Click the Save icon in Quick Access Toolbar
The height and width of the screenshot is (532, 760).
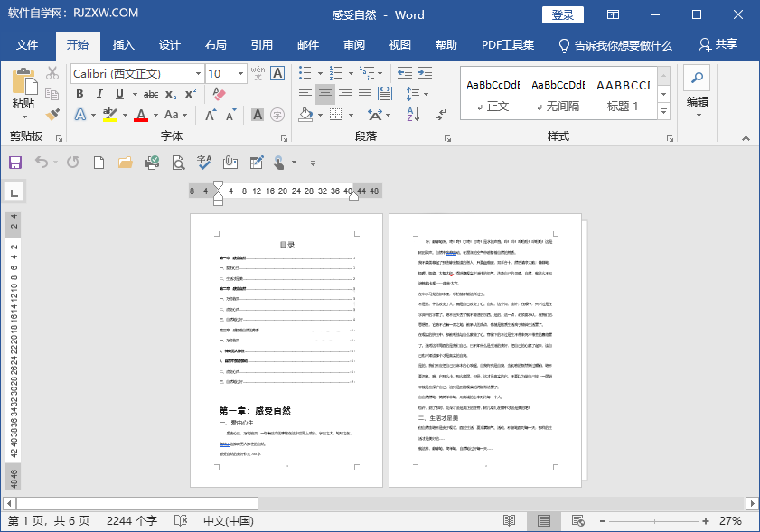pos(15,163)
